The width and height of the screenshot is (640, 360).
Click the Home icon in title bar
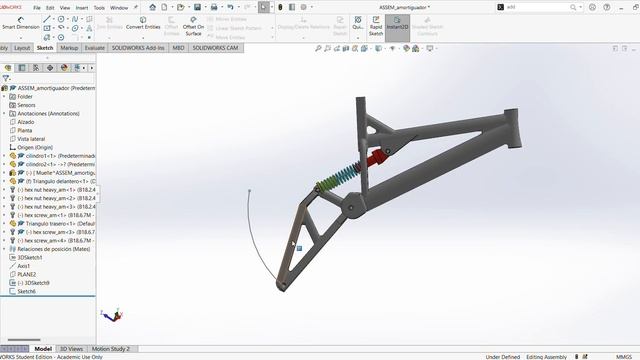152,7
